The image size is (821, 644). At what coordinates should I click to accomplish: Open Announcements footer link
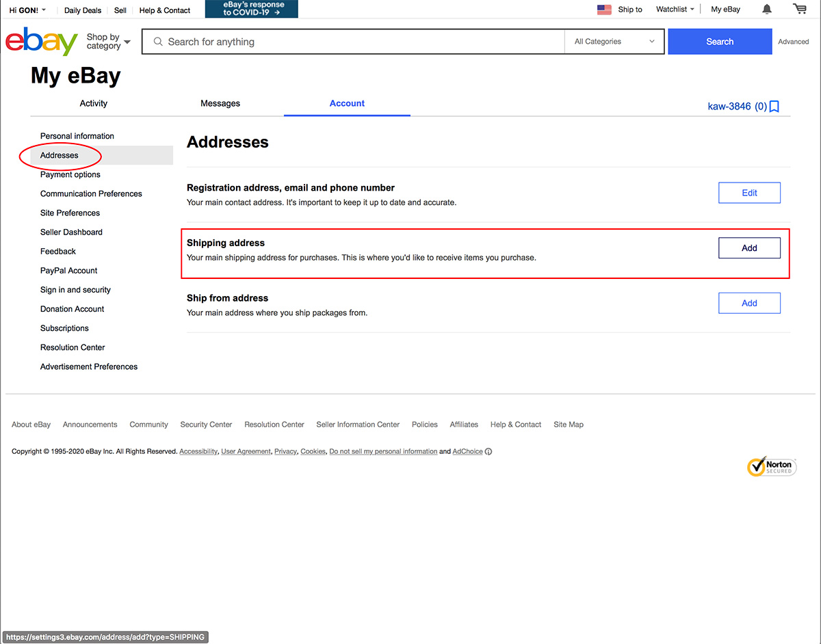tap(90, 425)
